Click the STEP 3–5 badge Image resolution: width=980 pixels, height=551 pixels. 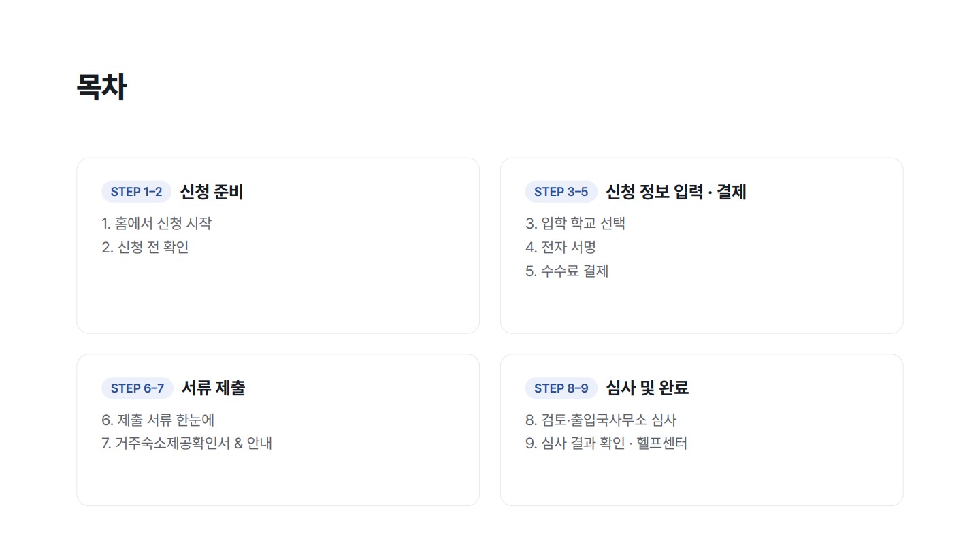tap(561, 192)
